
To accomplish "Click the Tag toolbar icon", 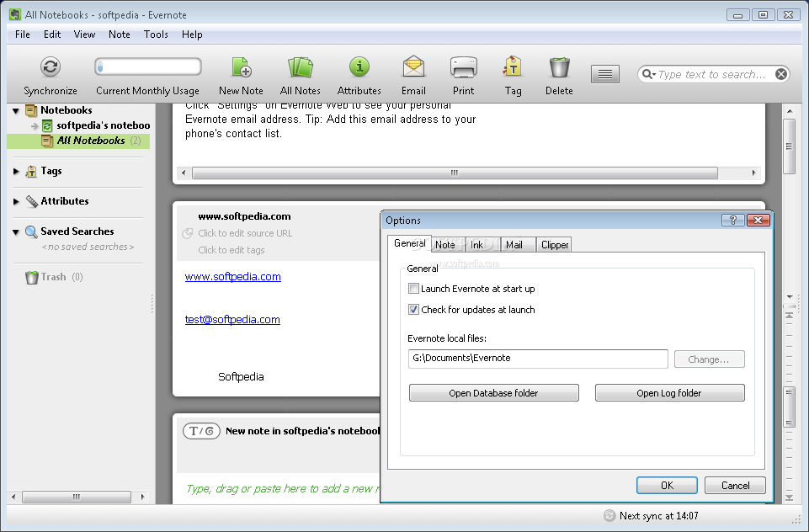I will [x=513, y=67].
